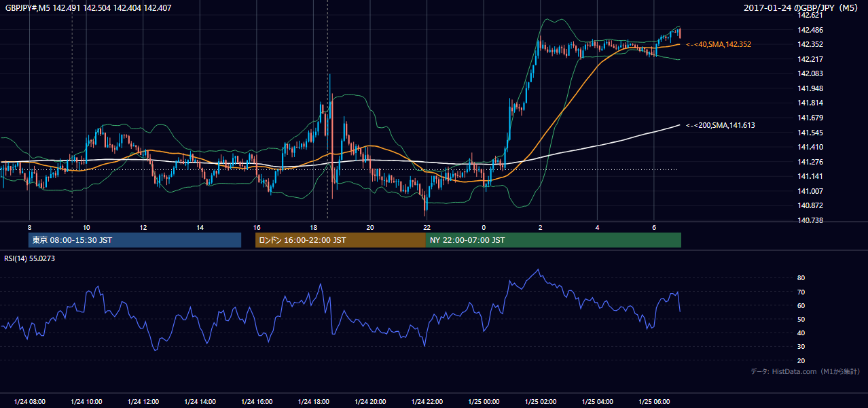The width and height of the screenshot is (868, 408).
Task: Click price axis value 141.545
Action: point(812,133)
